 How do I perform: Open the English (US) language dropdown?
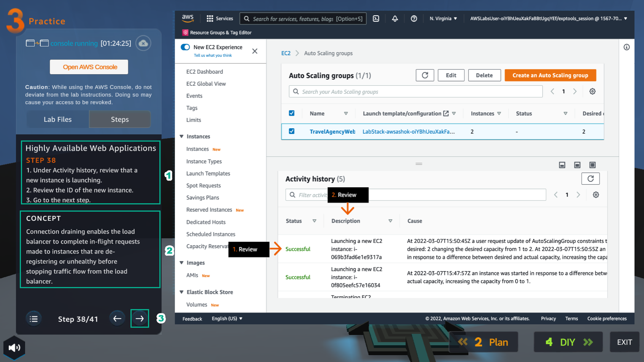[227, 319]
